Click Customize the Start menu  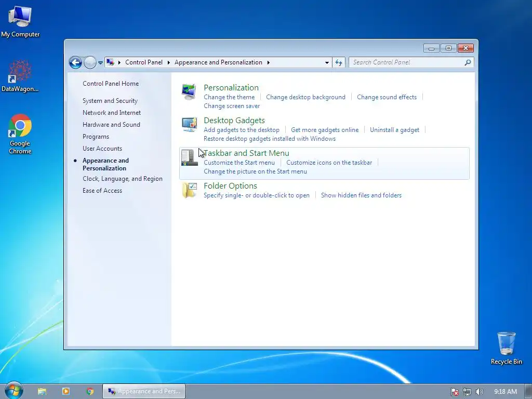pos(239,163)
